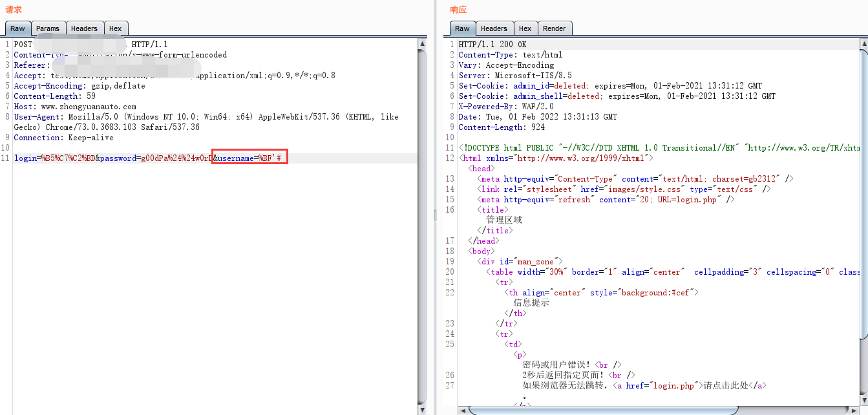
Task: Select the response Raw tab
Action: point(462,28)
